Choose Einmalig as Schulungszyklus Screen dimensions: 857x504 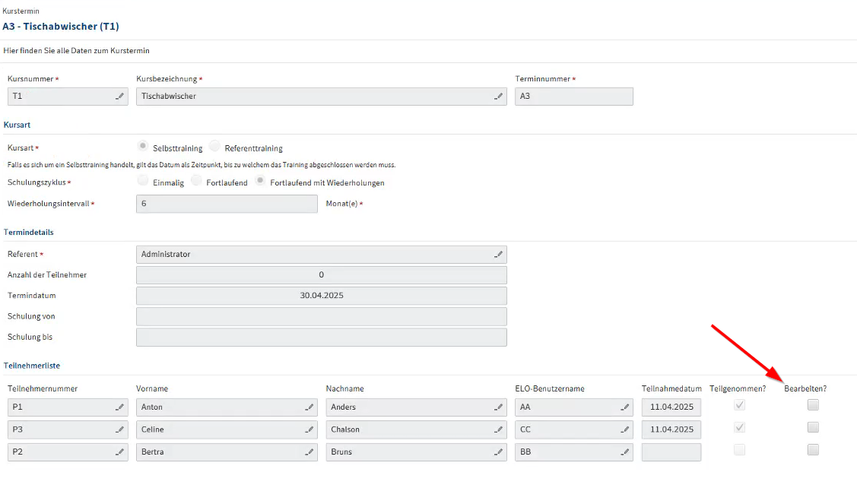(x=143, y=181)
